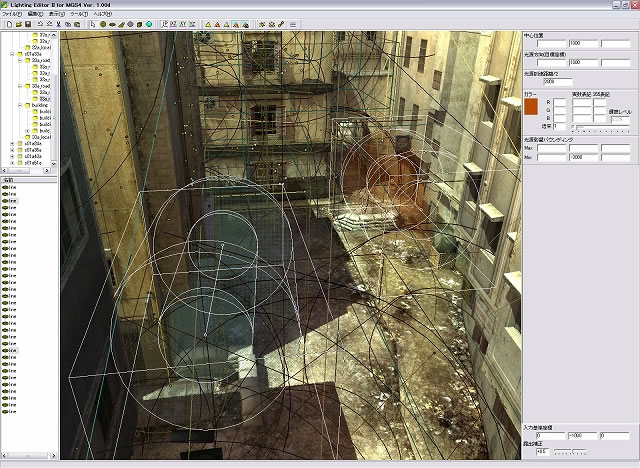Click the first yellow warning triangle icon
Viewport: 640px width, 468px height.
click(207, 23)
